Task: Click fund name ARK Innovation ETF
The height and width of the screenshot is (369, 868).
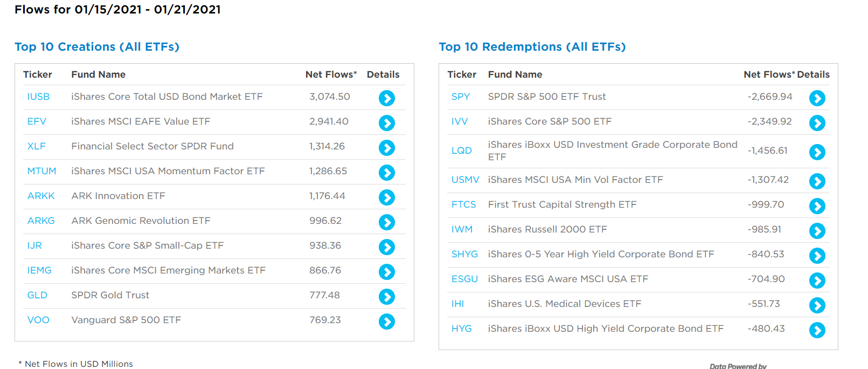Action: (x=119, y=196)
